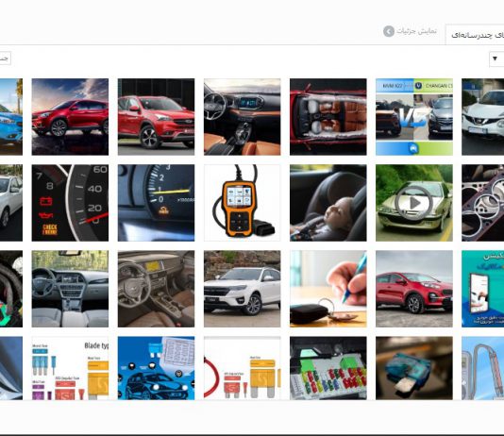Select the blue car fuse illustration thumbnail
504x436 pixels.
coord(157,368)
